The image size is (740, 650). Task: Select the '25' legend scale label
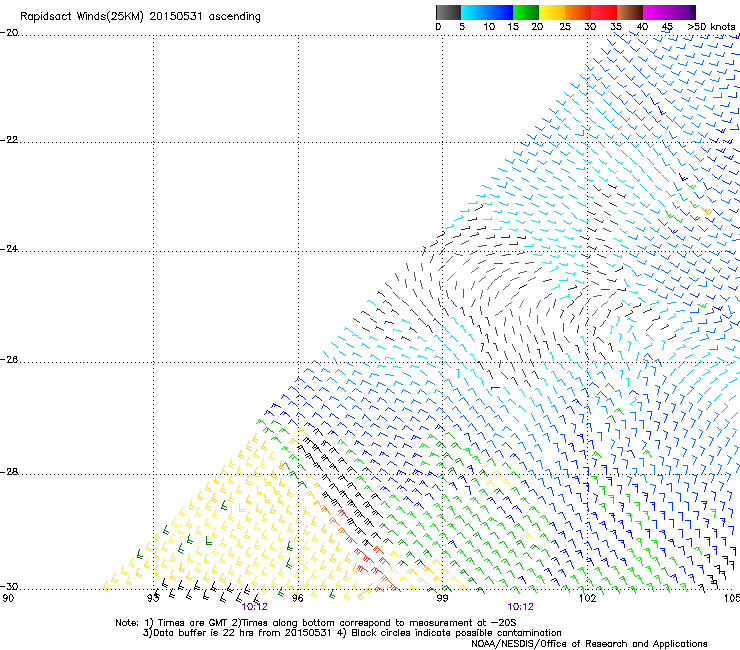point(565,27)
